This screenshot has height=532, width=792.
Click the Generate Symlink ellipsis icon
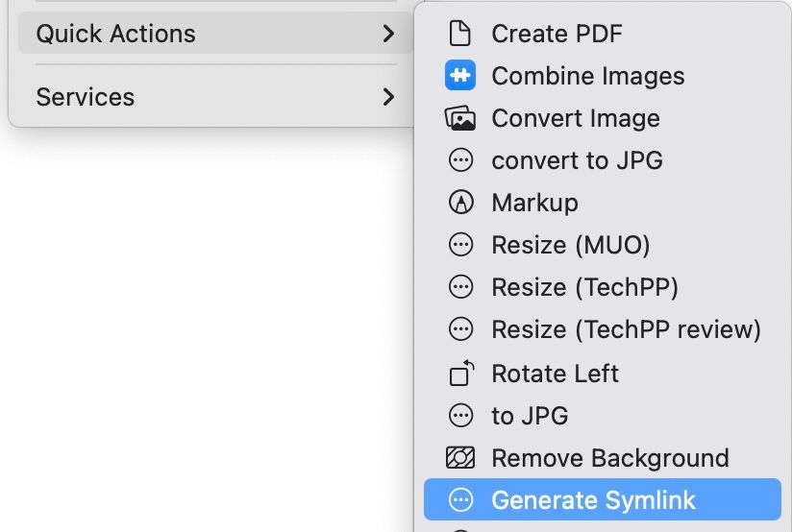click(461, 500)
